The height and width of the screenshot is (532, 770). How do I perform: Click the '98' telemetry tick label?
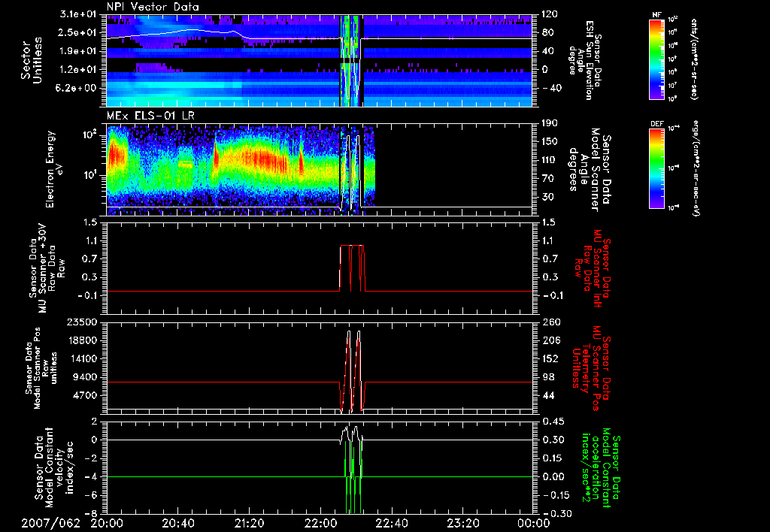pos(547,377)
